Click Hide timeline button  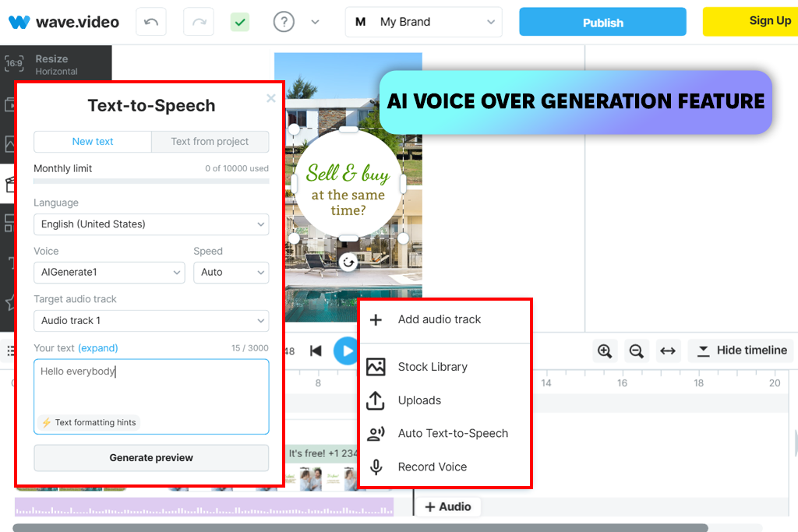point(741,351)
